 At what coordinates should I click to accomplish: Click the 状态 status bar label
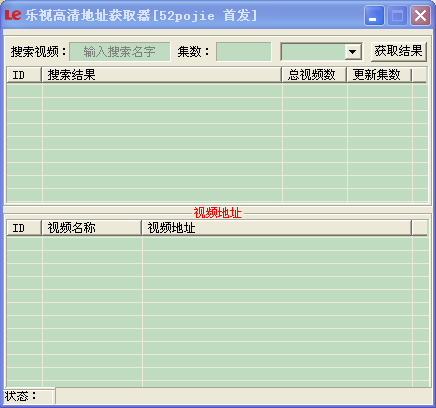click(x=21, y=396)
